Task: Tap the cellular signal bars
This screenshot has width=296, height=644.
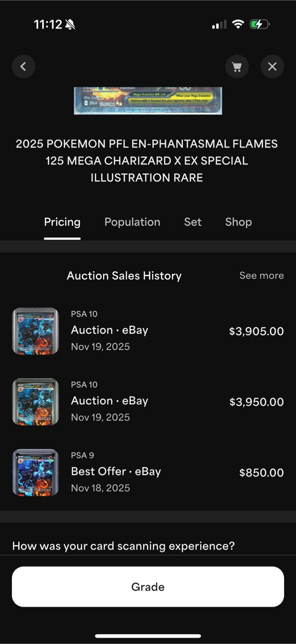Action: pyautogui.click(x=219, y=25)
